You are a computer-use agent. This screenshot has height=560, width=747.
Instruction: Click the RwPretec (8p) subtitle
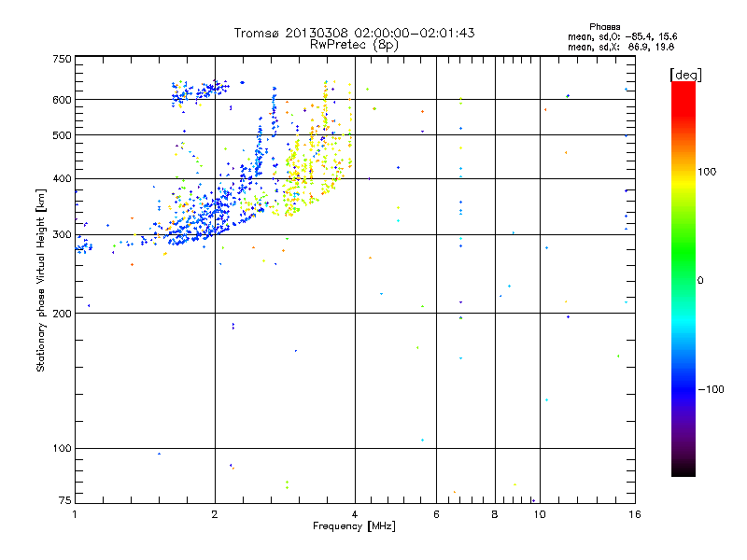point(354,45)
